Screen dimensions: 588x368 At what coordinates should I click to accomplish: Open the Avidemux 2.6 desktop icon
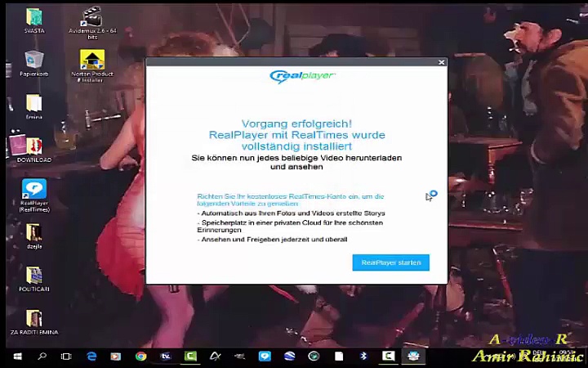click(x=92, y=18)
